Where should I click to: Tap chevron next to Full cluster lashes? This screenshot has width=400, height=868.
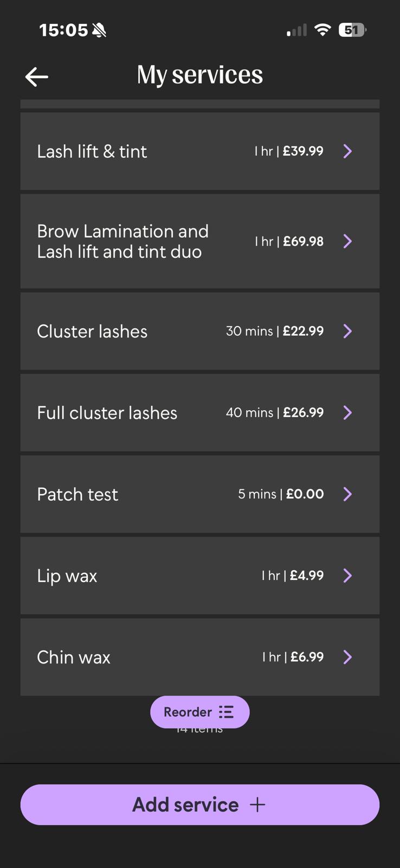[x=347, y=413]
